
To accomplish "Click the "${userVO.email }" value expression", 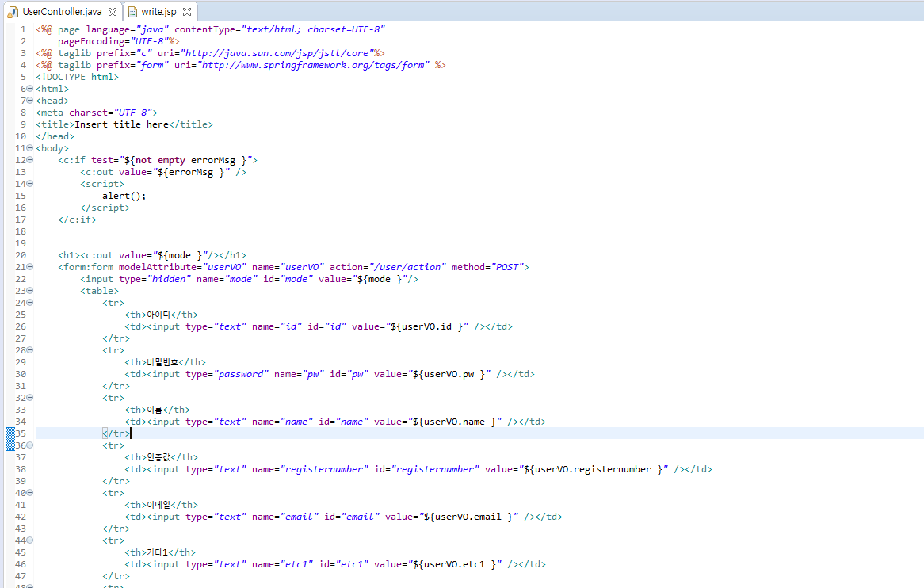I will click(469, 517).
